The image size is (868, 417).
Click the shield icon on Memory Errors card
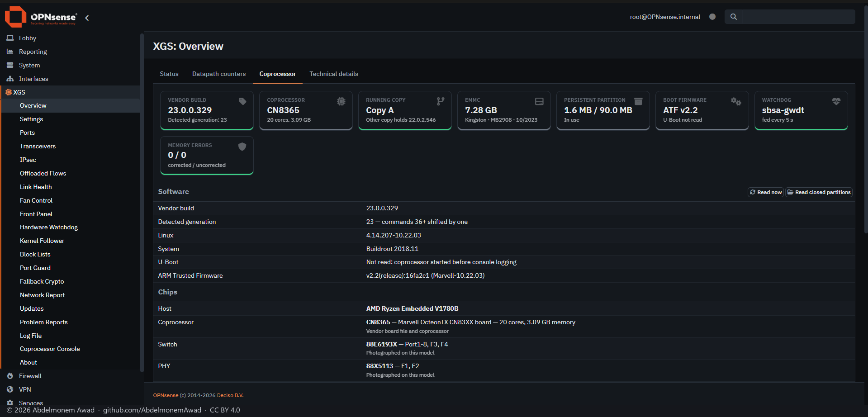click(x=242, y=147)
